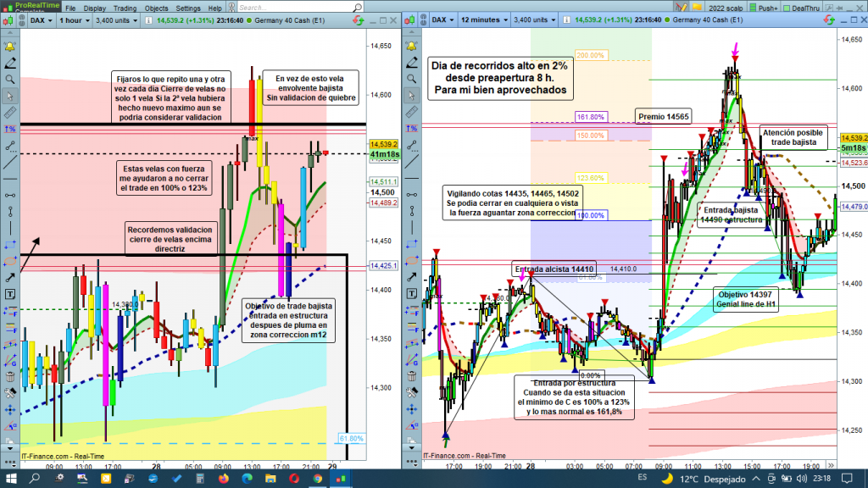Open the Trading menu
This screenshot has height=488, width=868.
click(x=122, y=8)
